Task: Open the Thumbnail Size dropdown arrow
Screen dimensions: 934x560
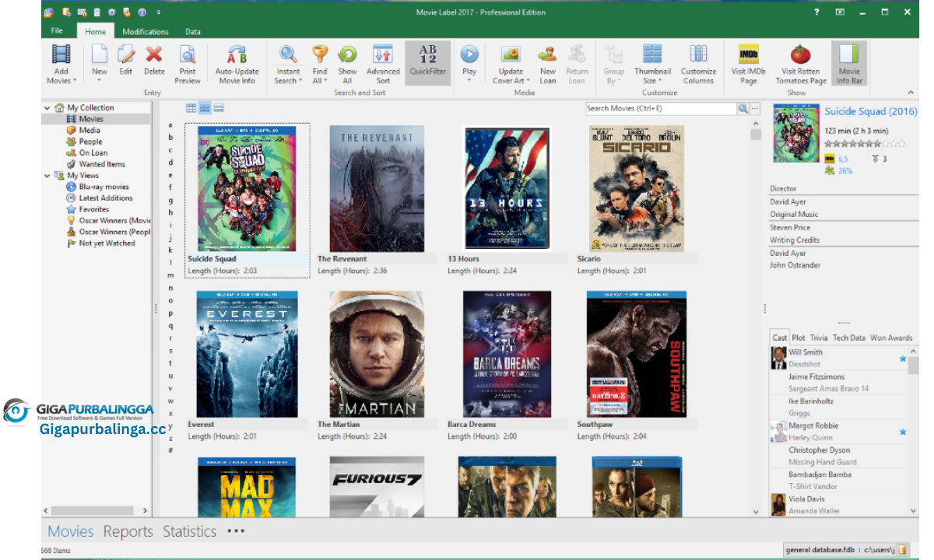Action: 659,81
